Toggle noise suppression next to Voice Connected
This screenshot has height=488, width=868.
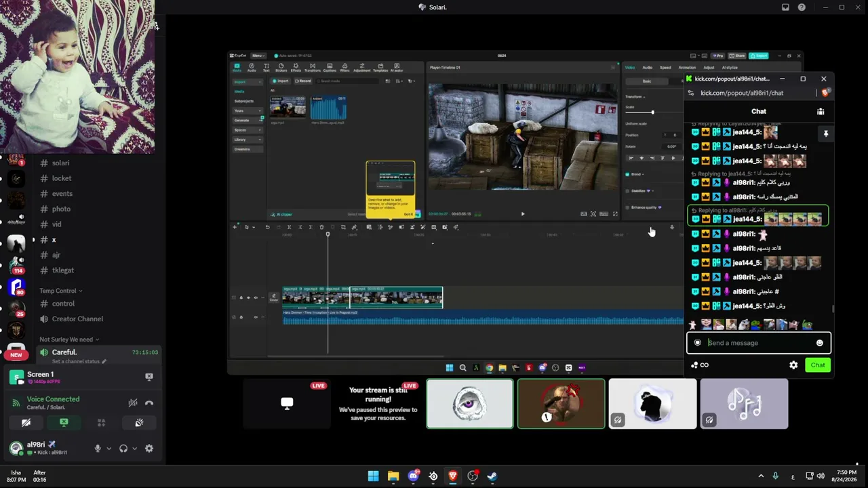[x=133, y=403]
